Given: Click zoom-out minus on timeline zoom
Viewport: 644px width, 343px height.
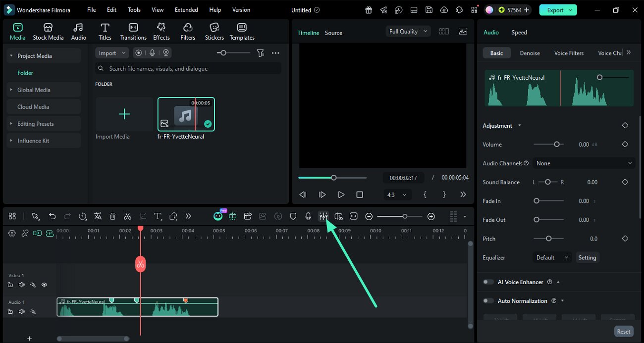Looking at the screenshot, I should (369, 216).
